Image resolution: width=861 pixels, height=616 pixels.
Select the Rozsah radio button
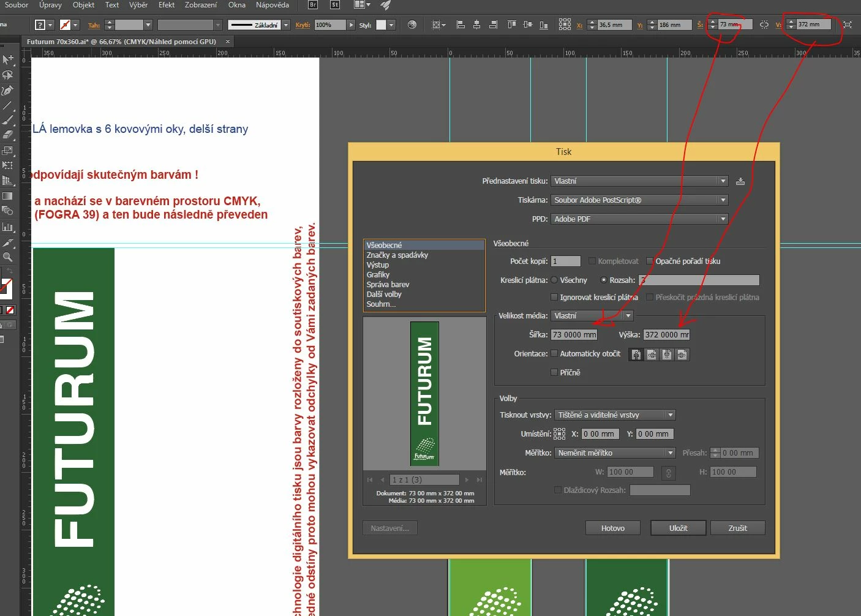click(x=604, y=280)
